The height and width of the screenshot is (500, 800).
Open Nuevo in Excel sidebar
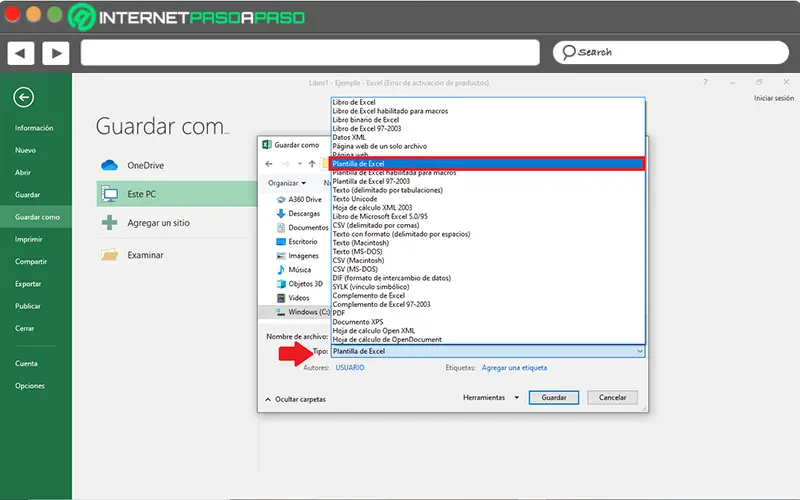pos(25,150)
